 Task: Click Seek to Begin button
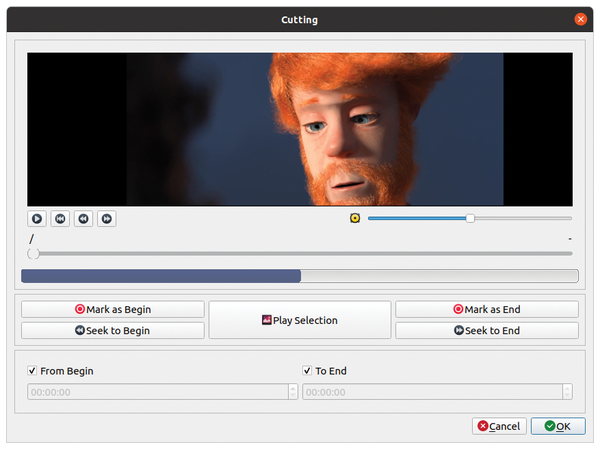tap(113, 330)
